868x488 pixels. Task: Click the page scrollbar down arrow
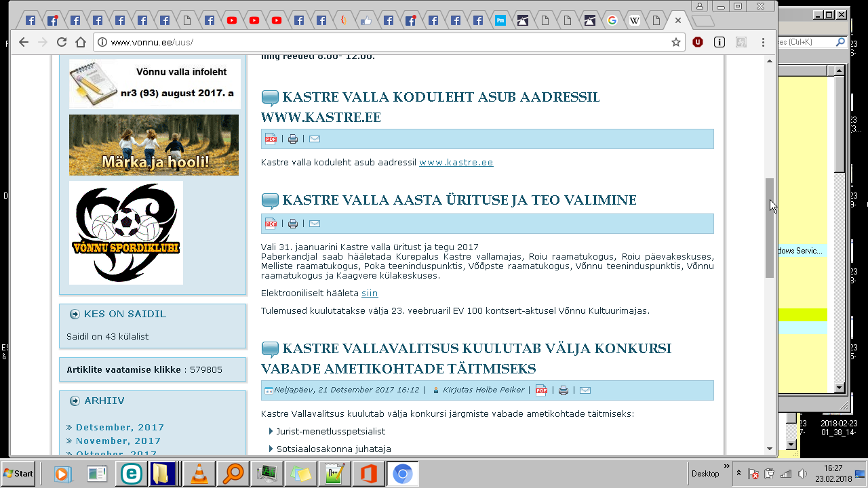[770, 449]
